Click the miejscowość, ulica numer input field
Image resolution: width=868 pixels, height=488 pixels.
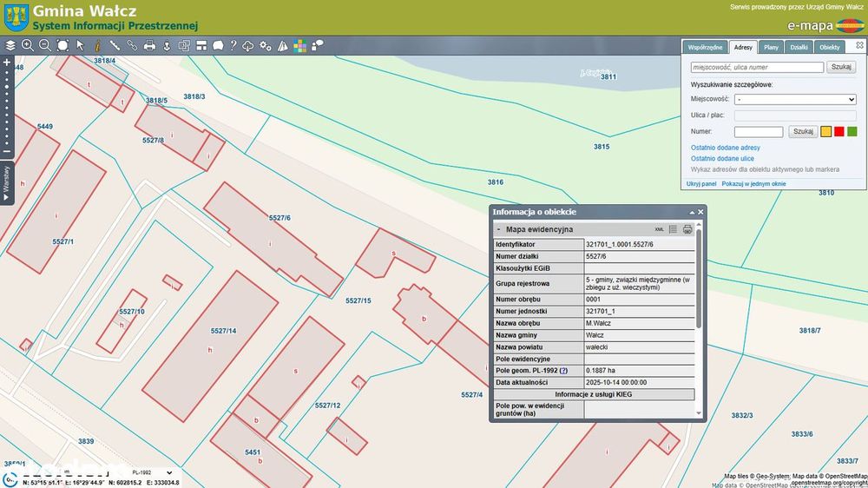(757, 67)
